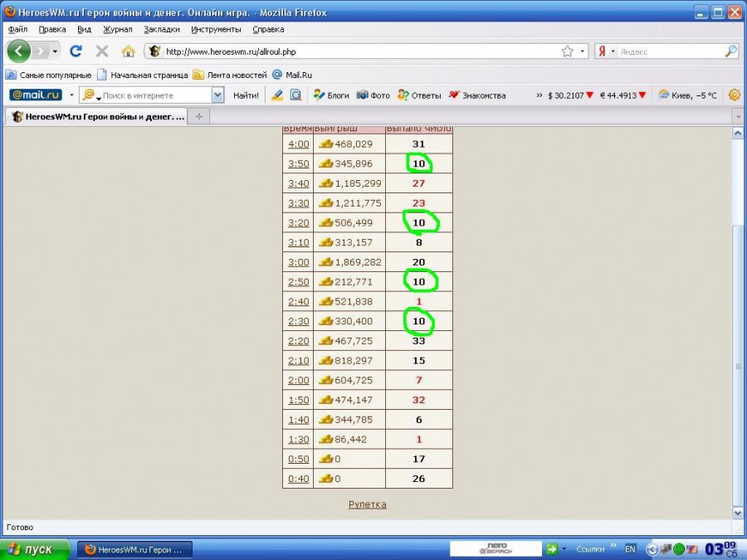This screenshot has height=560, width=747.
Task: Expand the back/forward history dropdown arrow
Action: pyautogui.click(x=56, y=51)
